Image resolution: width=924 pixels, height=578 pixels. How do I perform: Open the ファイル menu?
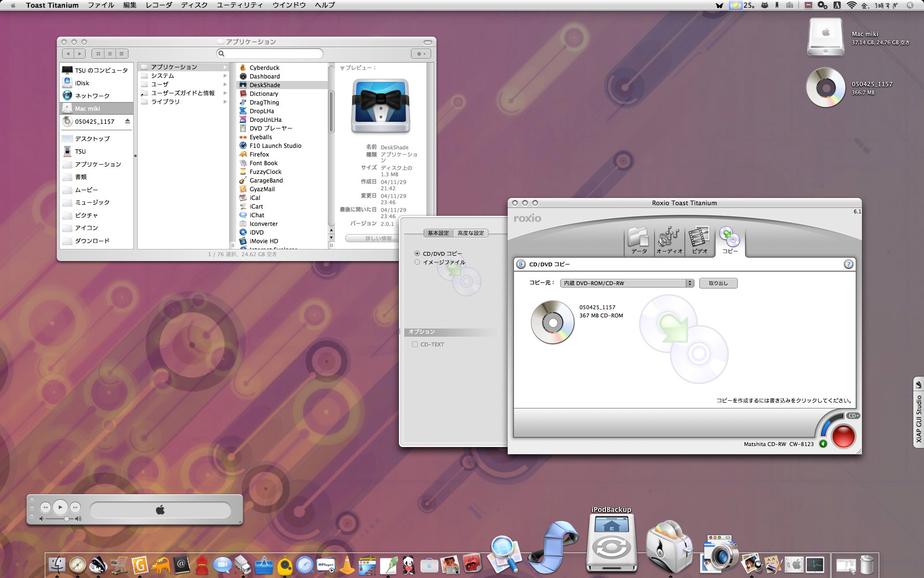101,5
